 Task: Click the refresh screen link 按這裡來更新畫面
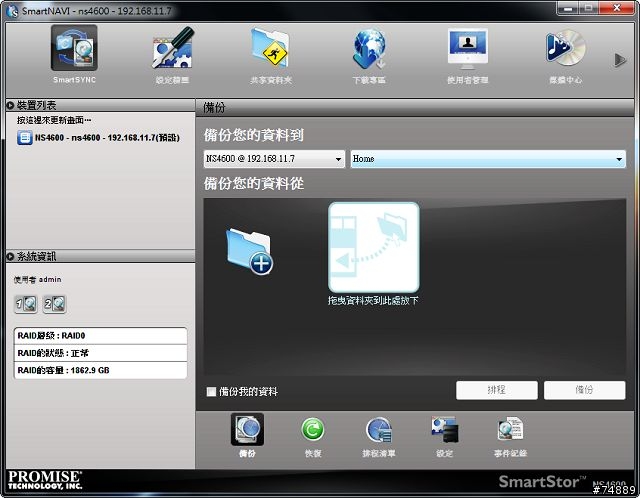point(54,120)
